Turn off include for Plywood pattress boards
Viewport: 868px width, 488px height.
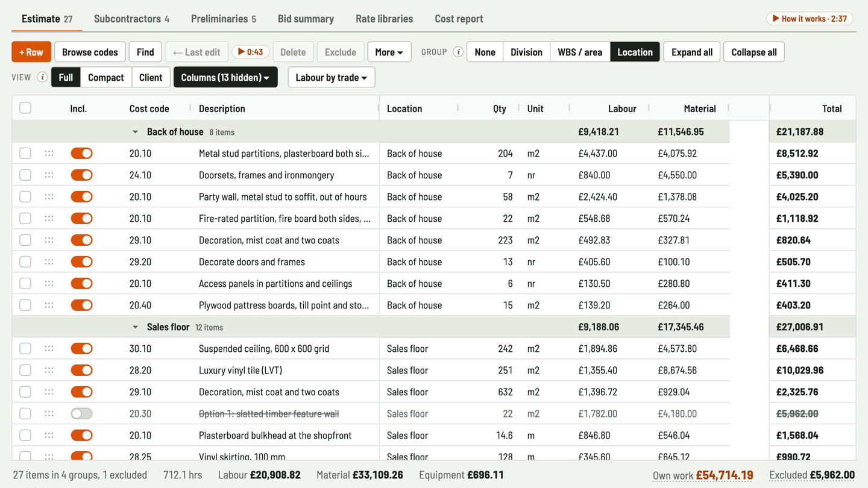pyautogui.click(x=81, y=305)
